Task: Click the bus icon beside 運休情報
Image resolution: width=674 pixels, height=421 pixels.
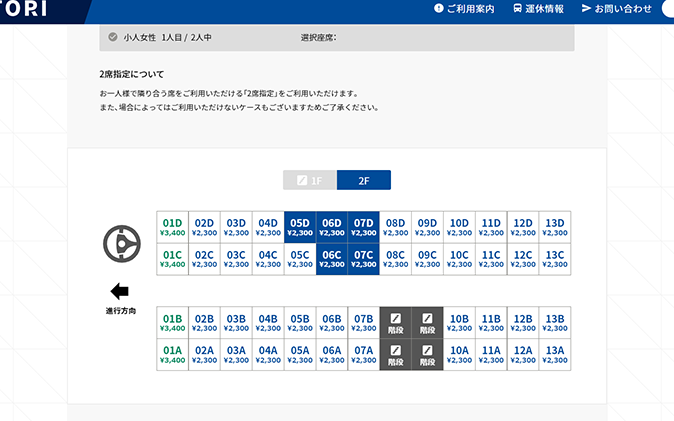Action: pyautogui.click(x=517, y=8)
